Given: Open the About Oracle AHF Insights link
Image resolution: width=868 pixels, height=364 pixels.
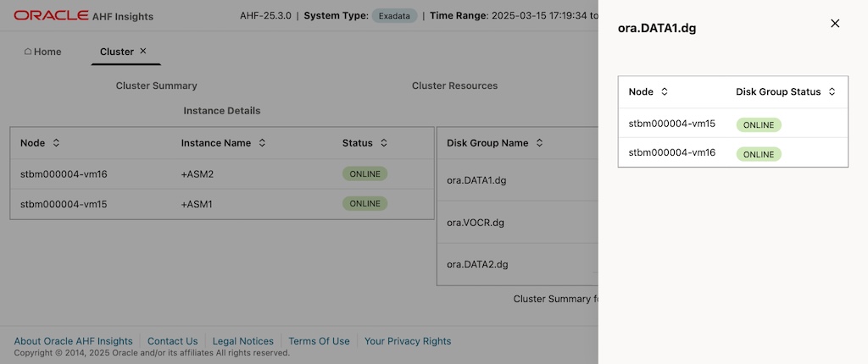Looking at the screenshot, I should click(x=73, y=341).
